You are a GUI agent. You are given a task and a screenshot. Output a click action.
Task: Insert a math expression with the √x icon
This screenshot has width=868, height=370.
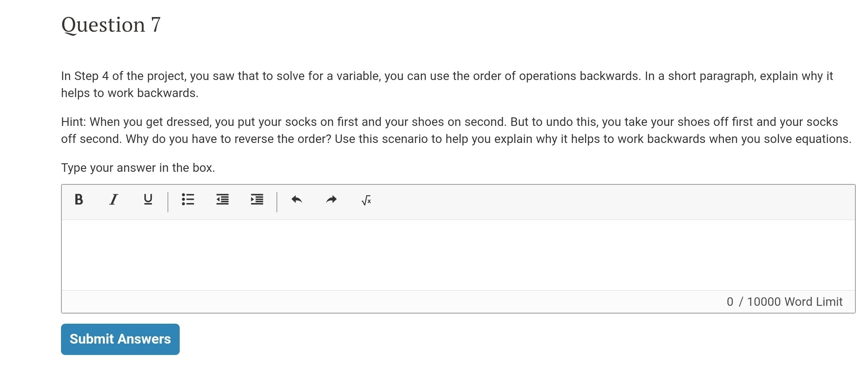[x=365, y=200]
